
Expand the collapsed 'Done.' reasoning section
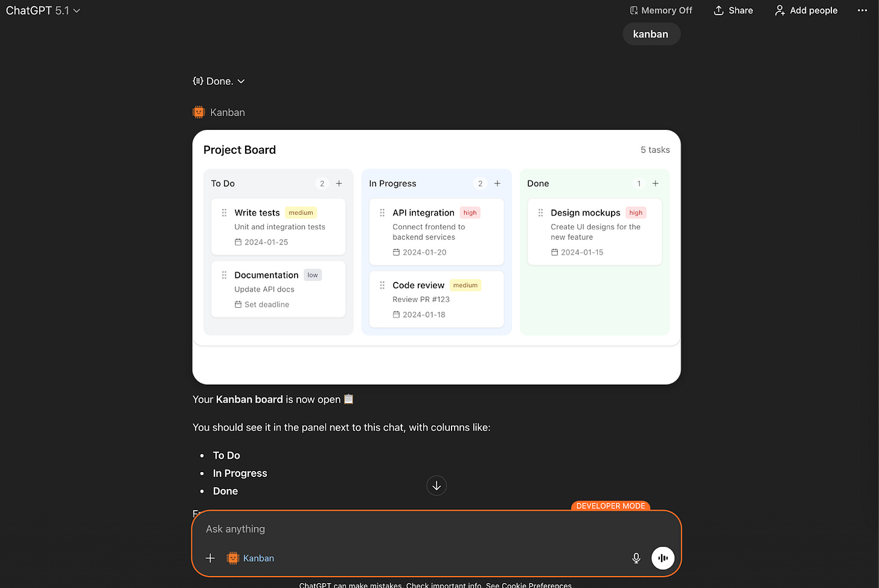219,80
